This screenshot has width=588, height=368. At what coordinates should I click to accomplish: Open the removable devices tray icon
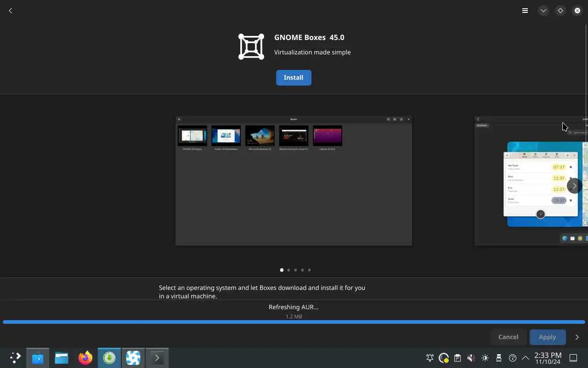(x=499, y=358)
